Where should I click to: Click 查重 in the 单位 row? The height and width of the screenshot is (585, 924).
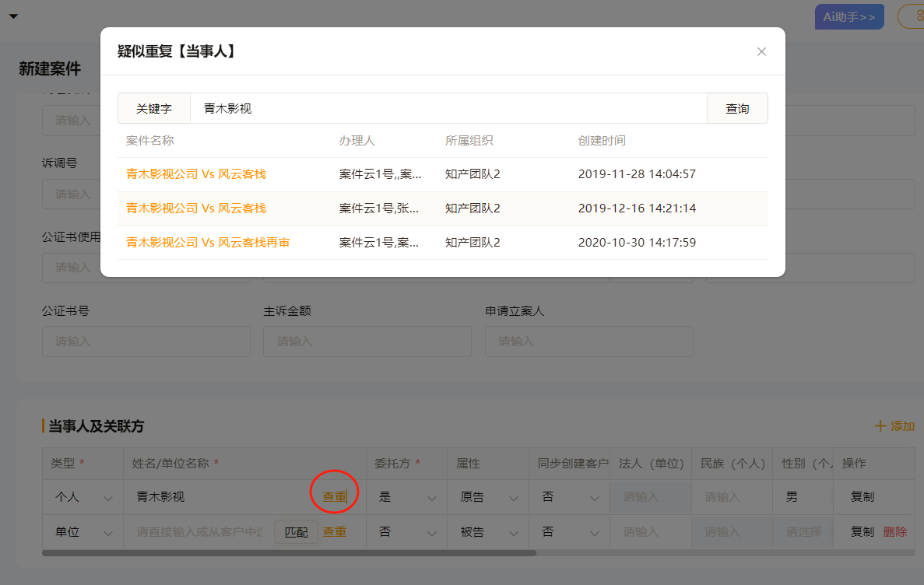pos(335,532)
